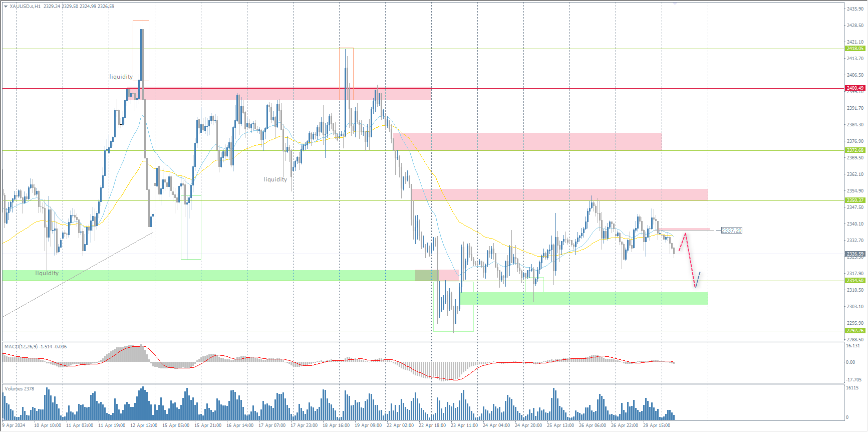
Task: Click the 17 Apr 07:00 time label
Action: (x=272, y=425)
